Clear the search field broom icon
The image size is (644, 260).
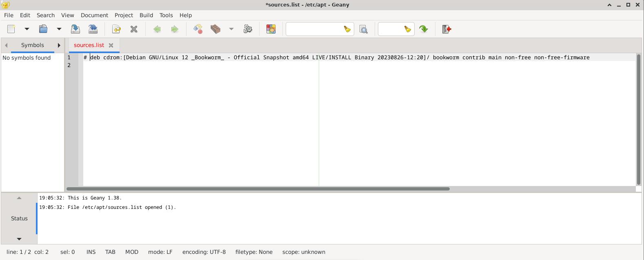coord(347,29)
